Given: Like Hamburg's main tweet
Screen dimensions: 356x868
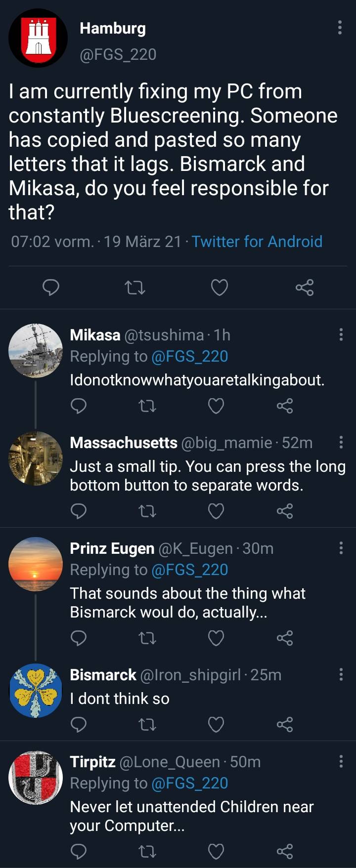Looking at the screenshot, I should click(x=219, y=287).
